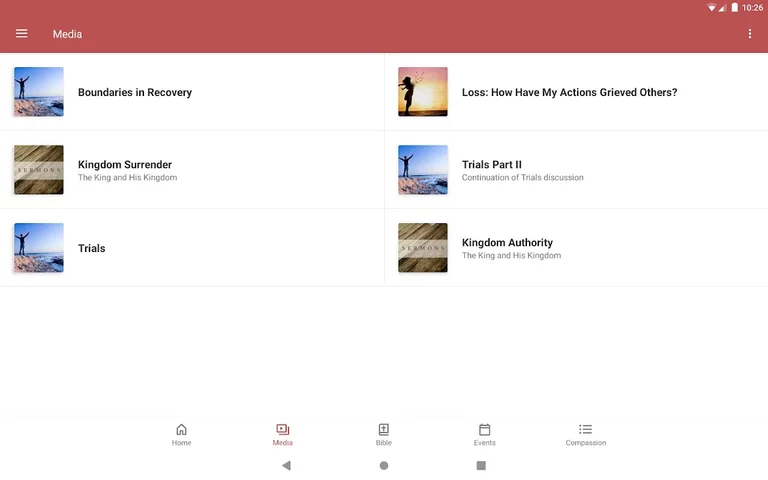This screenshot has height=480, width=768.
Task: Open the hamburger navigation menu
Action: [21, 34]
